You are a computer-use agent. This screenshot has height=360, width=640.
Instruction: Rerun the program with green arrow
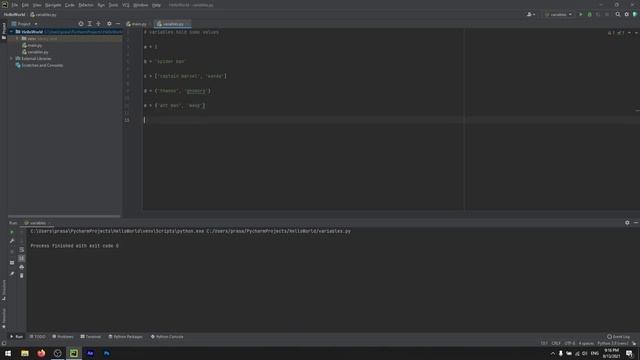click(x=12, y=232)
